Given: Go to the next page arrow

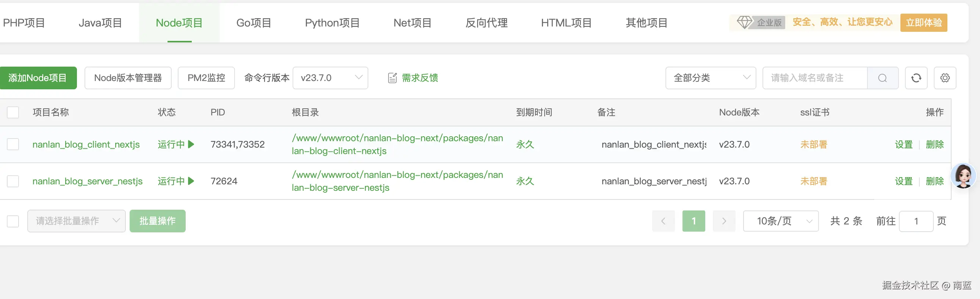Looking at the screenshot, I should point(724,221).
